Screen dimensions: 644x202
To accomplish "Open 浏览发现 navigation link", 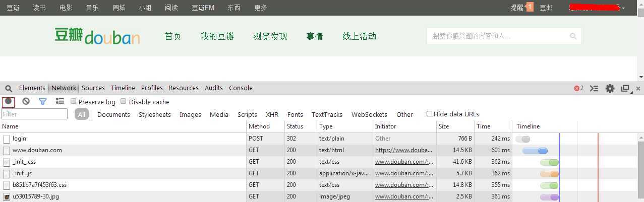I will pos(270,36).
